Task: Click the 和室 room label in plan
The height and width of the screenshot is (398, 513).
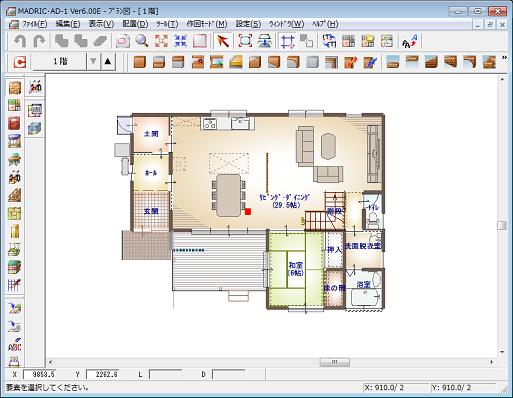Action: pos(296,265)
